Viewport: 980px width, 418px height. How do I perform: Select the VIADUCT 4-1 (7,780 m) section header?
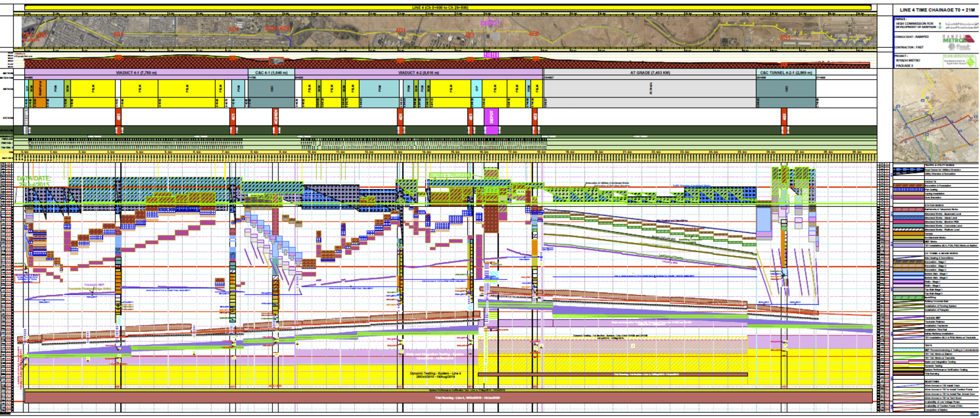(137, 73)
